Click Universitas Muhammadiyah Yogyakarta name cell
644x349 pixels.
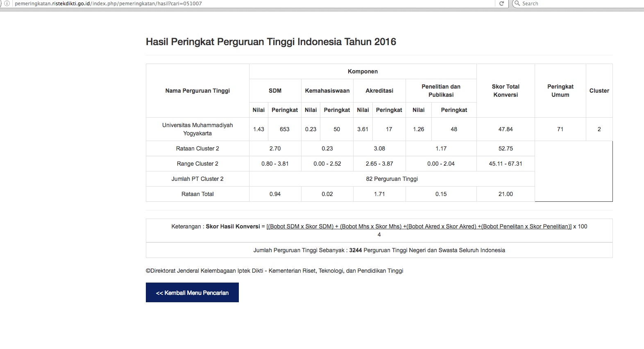point(197,129)
